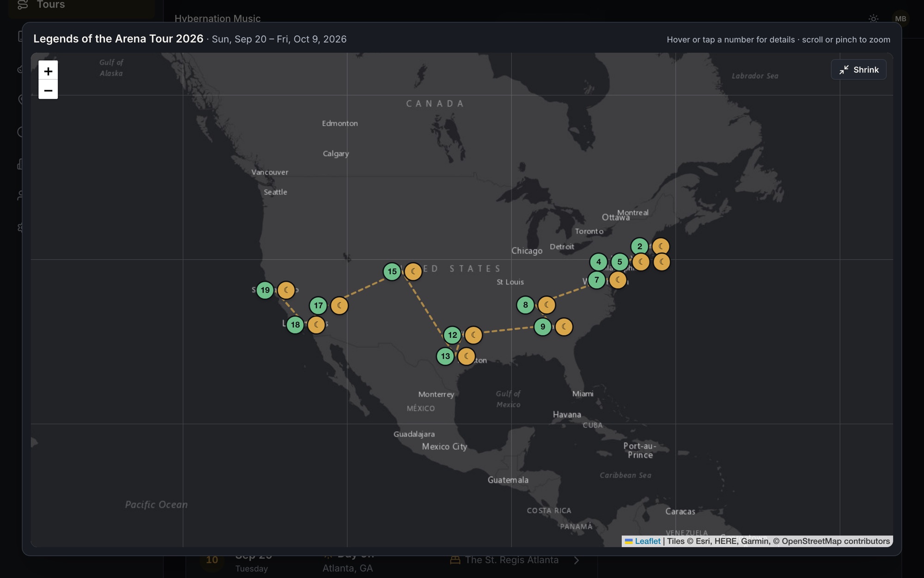Image resolution: width=924 pixels, height=578 pixels.
Task: Open details for stop marker 12
Action: (x=452, y=335)
